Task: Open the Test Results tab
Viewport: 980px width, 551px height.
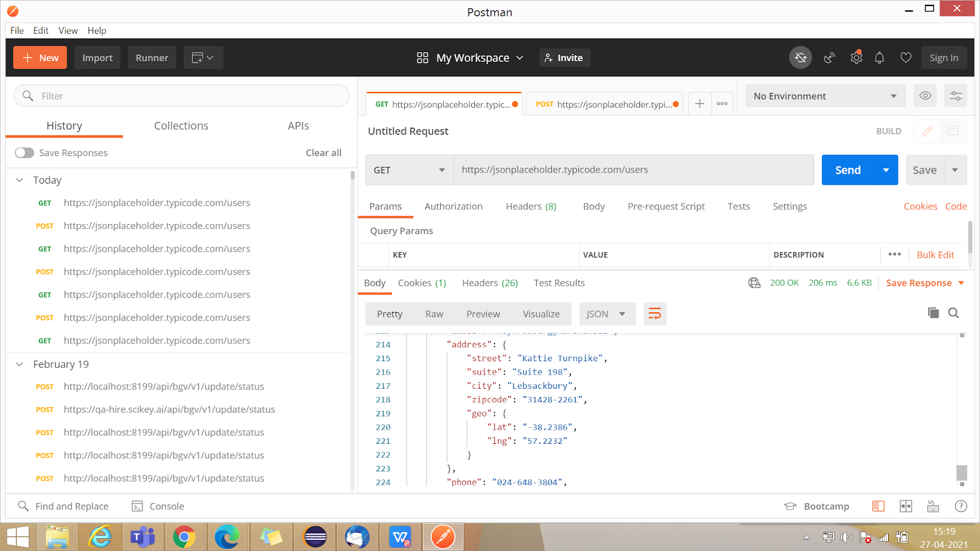Action: 559,283
